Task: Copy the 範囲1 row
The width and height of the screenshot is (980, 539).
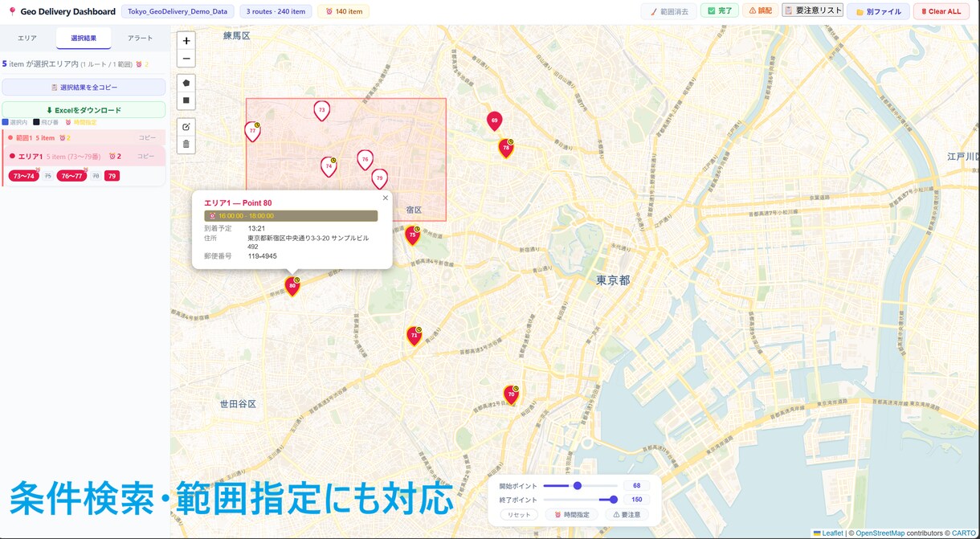Action: pos(146,138)
